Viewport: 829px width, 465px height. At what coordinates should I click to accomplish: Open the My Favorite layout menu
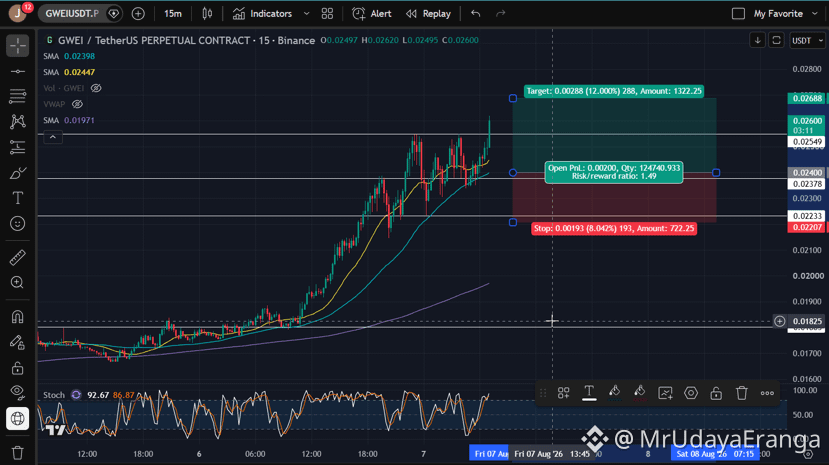click(x=786, y=14)
